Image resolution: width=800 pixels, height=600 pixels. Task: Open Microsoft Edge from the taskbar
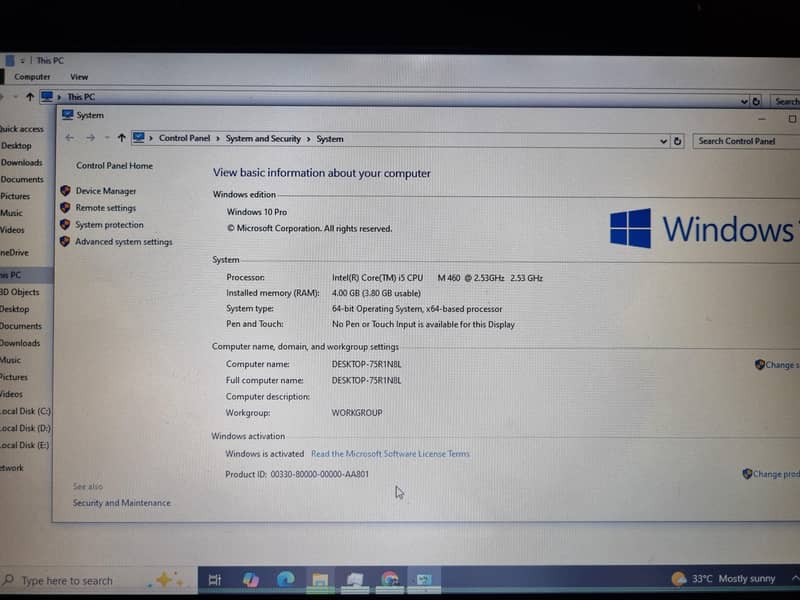286,579
